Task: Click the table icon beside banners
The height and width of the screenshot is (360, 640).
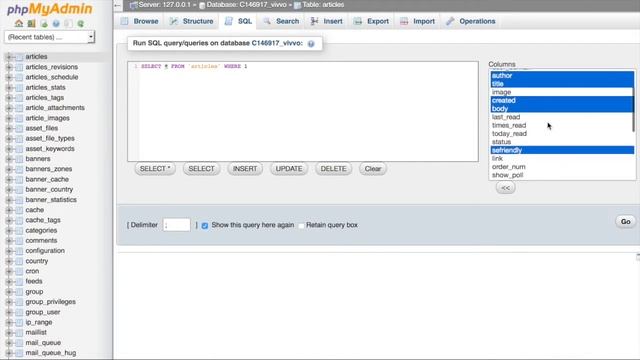Action: 19,159
